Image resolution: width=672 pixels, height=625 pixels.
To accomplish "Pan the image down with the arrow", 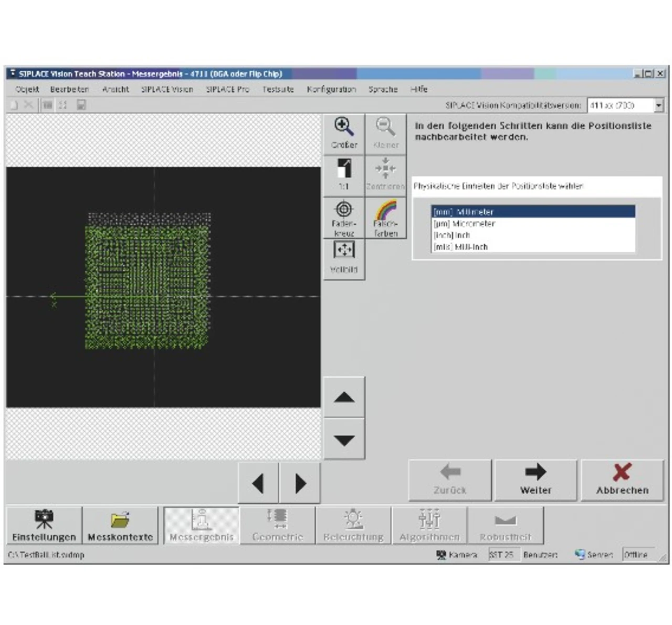I will tap(344, 440).
